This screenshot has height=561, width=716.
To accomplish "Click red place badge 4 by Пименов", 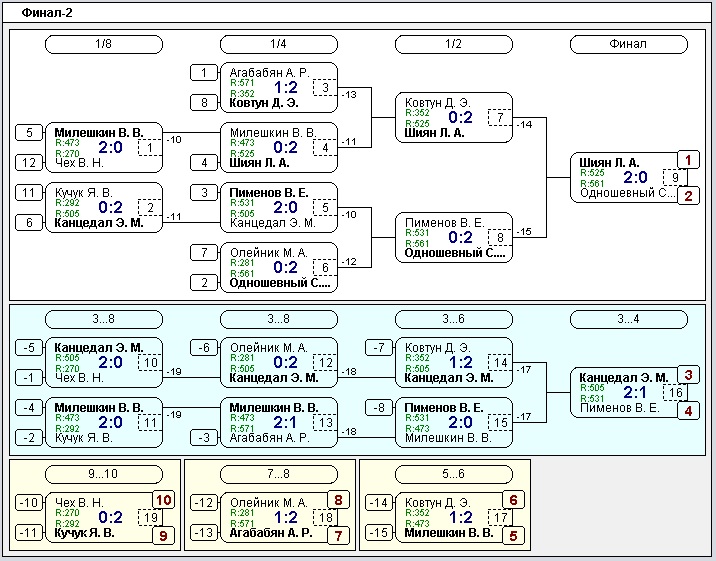I will point(688,411).
